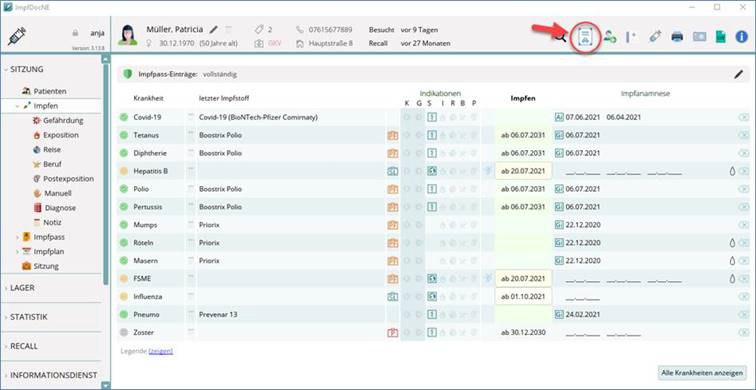Click Alle Krankheiten anzeigen button

pyautogui.click(x=702, y=373)
